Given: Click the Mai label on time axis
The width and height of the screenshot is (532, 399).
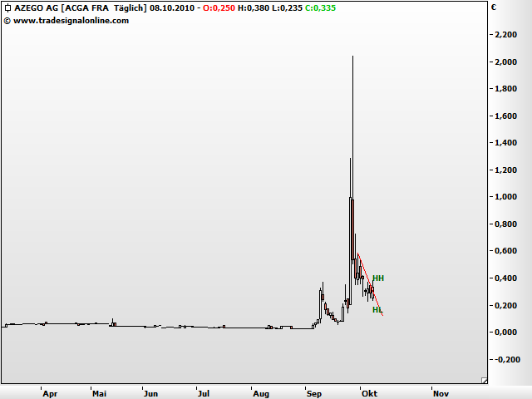Looking at the screenshot, I should click(x=99, y=393).
